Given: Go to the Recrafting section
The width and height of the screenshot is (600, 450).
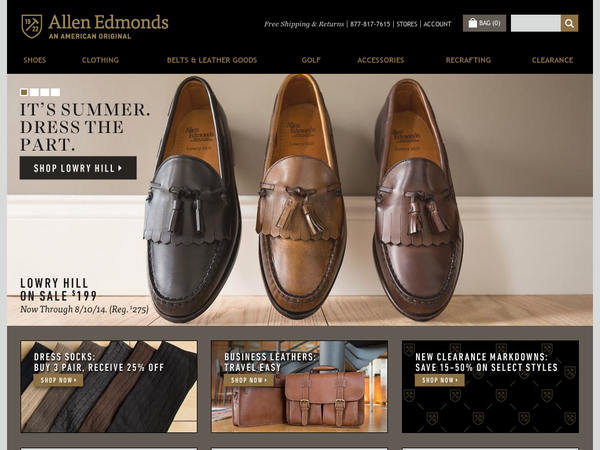Looking at the screenshot, I should 468,60.
